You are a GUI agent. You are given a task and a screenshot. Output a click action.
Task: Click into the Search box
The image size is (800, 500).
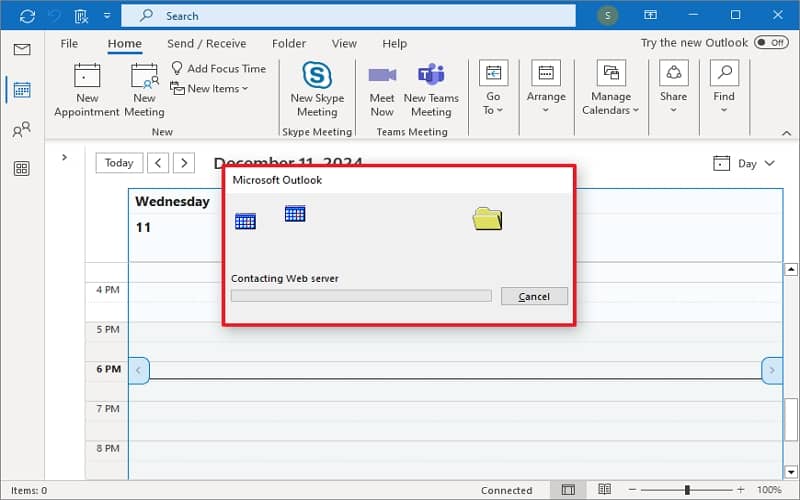pos(348,16)
